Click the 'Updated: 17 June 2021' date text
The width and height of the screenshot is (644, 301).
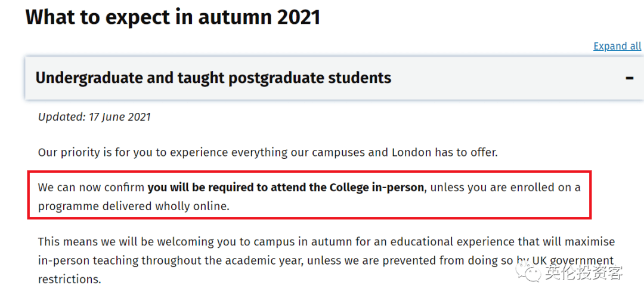point(94,117)
